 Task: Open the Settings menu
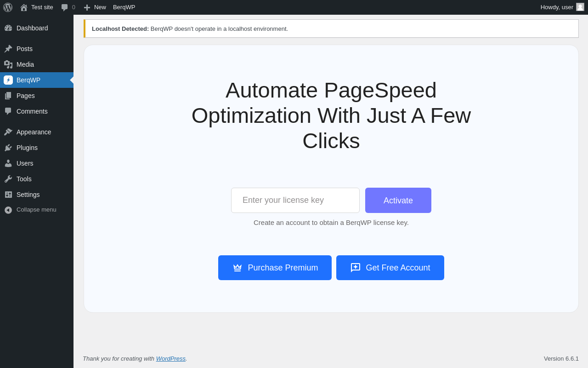click(37, 195)
